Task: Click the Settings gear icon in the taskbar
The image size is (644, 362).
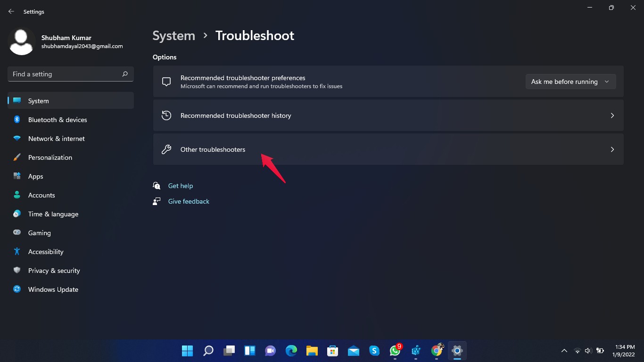Action: pos(457,351)
